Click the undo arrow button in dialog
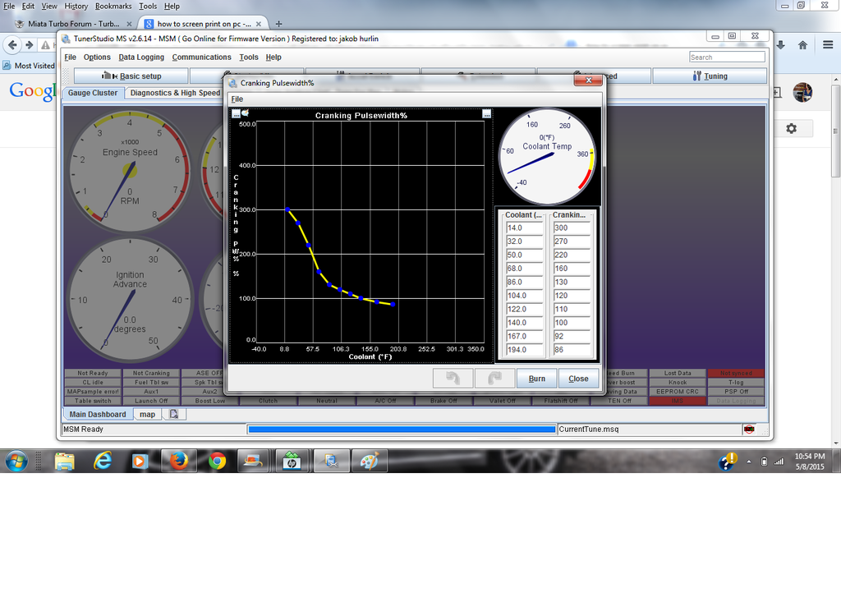Image resolution: width=841 pixels, height=616 pixels. click(x=453, y=379)
